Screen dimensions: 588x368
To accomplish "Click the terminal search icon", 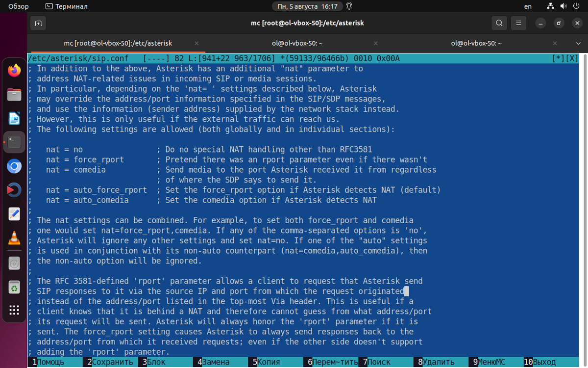I will [x=499, y=23].
